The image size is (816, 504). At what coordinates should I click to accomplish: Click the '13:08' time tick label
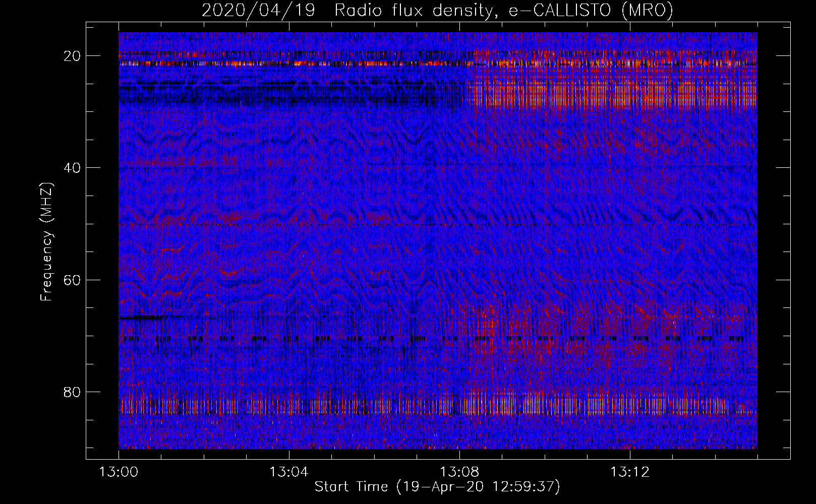click(x=459, y=472)
